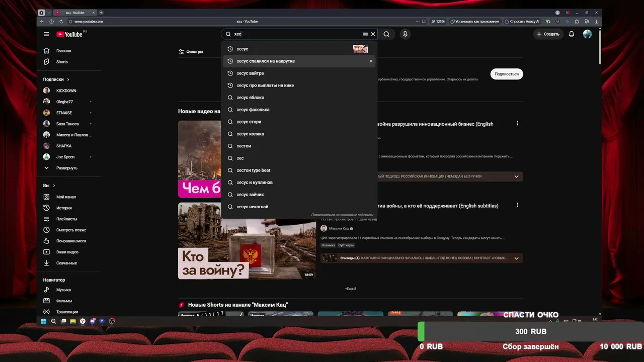This screenshot has height=362, width=644.
Task: Open more options for the second video
Action: click(517, 205)
